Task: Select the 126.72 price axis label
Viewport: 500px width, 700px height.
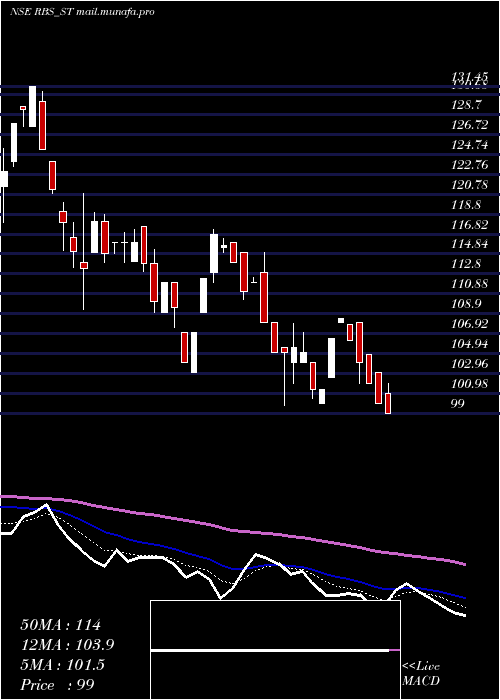Action: click(470, 125)
